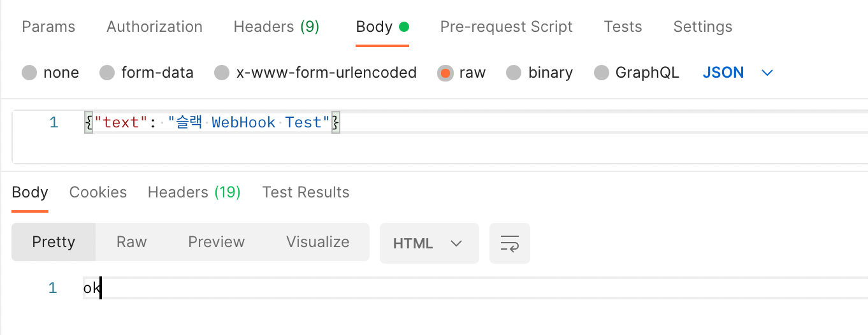Switch to the Params tab

click(x=48, y=27)
